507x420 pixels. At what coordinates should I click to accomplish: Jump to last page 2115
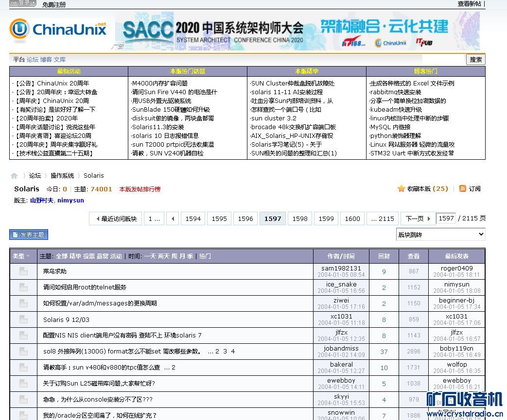(383, 218)
